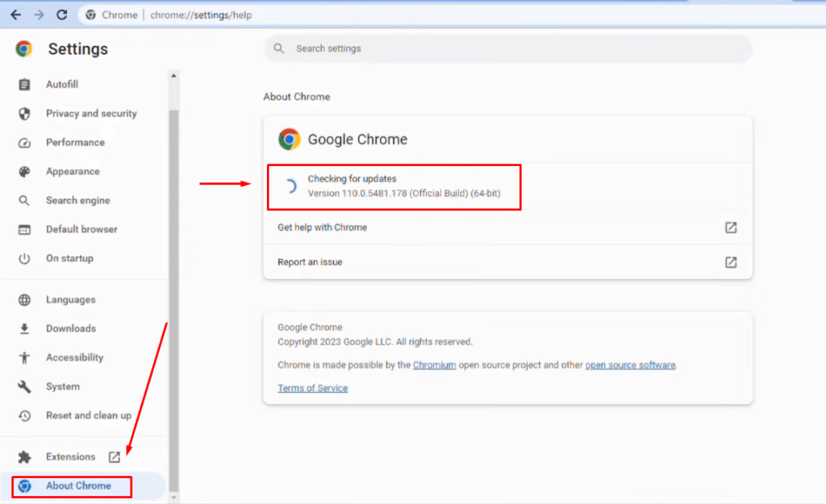
Task: Open the Chromium link
Action: [434, 365]
